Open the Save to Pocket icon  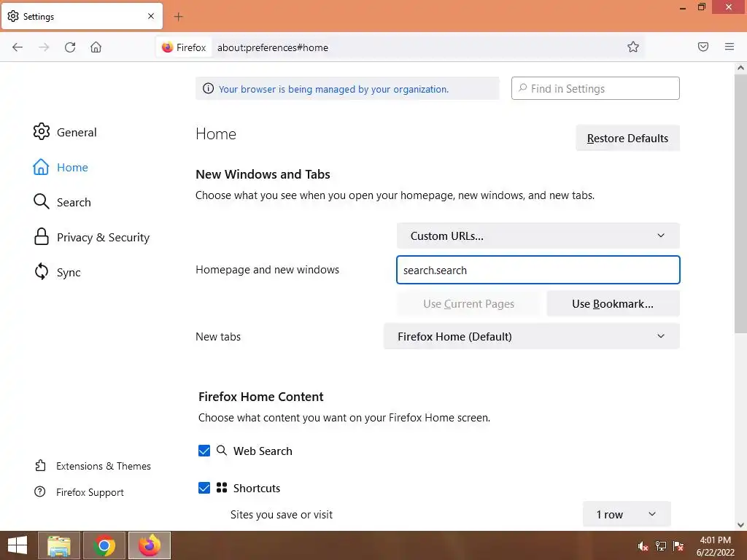pyautogui.click(x=703, y=47)
